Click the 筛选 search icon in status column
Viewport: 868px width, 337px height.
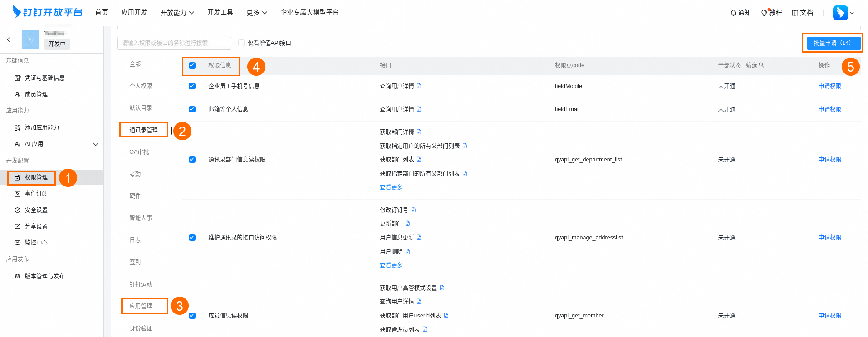[761, 65]
